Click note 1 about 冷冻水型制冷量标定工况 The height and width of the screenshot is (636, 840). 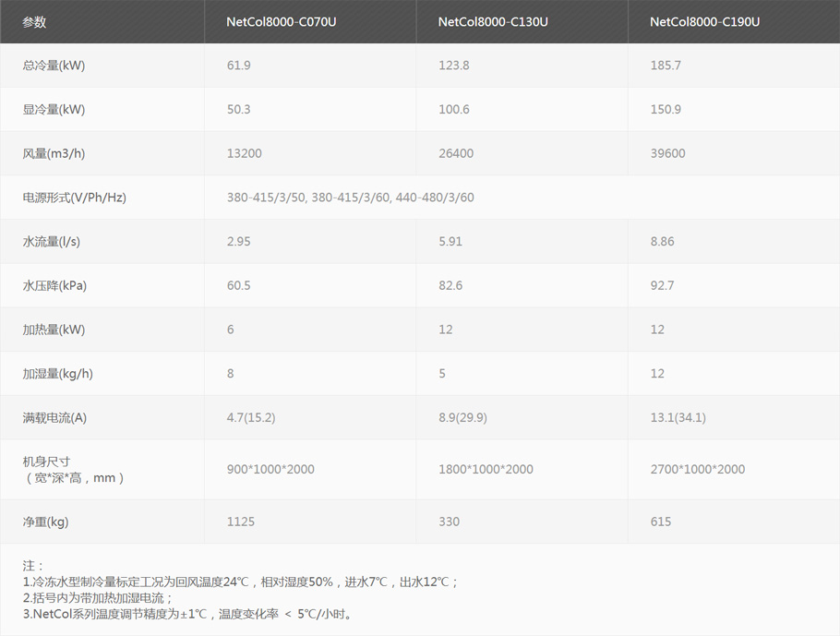(241, 582)
